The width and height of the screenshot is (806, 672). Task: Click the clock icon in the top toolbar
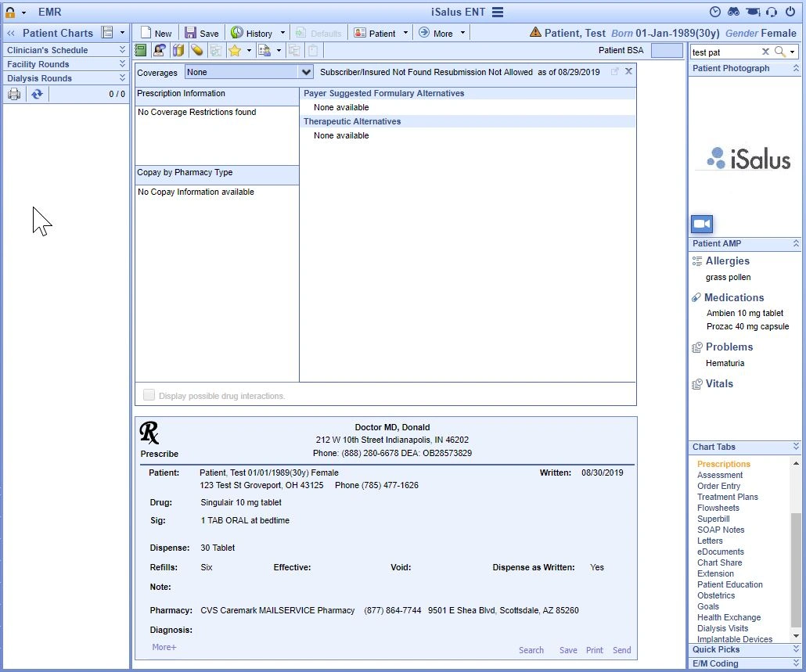pos(715,11)
